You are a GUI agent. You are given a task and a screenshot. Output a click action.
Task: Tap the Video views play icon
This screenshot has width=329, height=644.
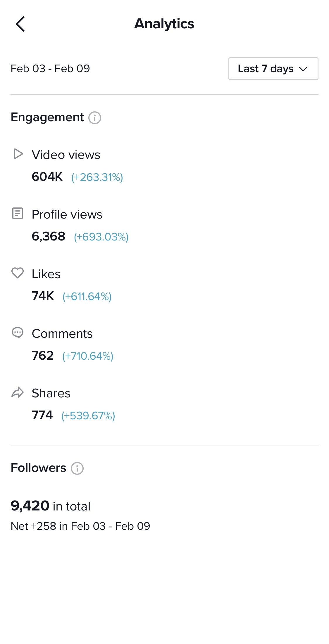click(x=18, y=154)
